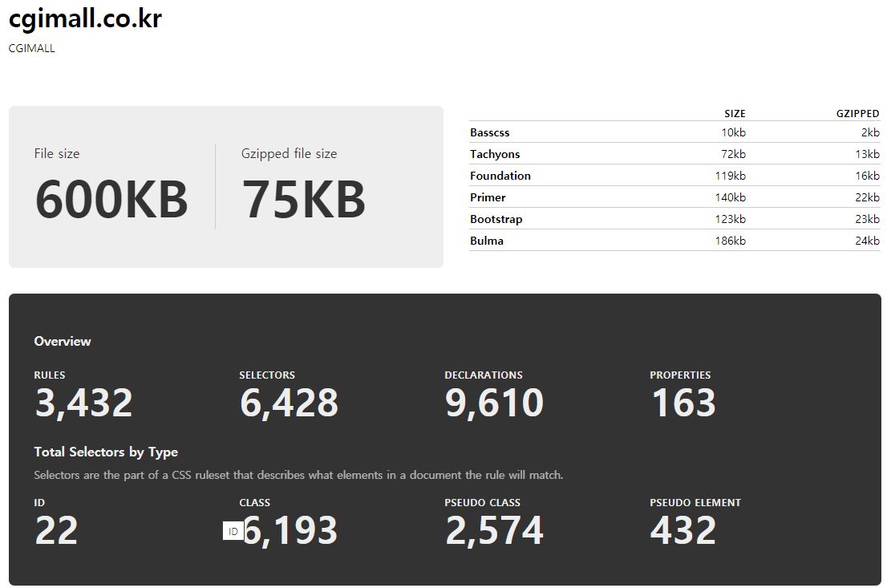Select the Foundation framework row
Screen dimensions: 887x588
pos(674,176)
